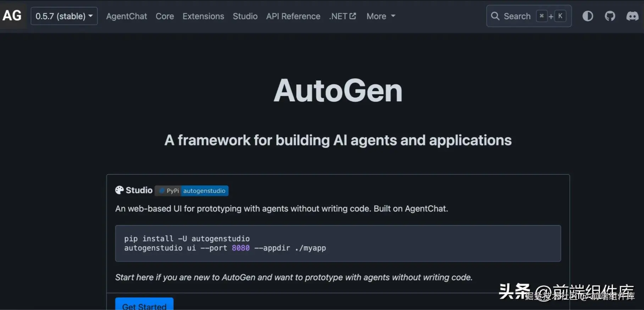Click the framework for building AI agents tagline

coord(338,140)
